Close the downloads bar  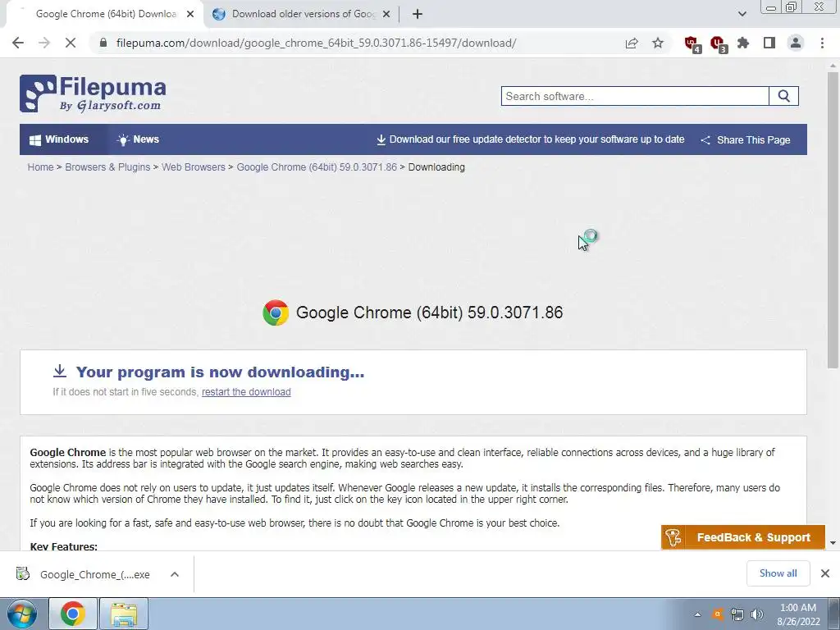(825, 573)
